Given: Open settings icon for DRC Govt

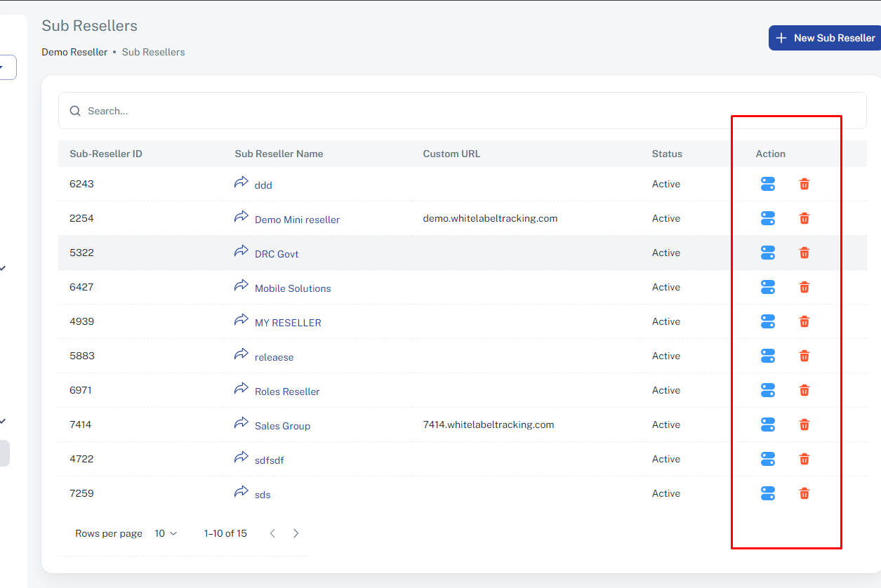Looking at the screenshot, I should point(768,253).
